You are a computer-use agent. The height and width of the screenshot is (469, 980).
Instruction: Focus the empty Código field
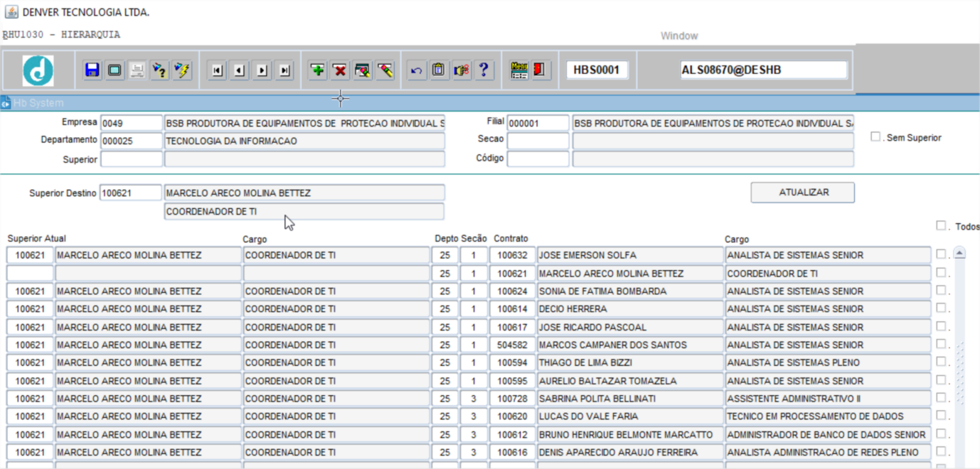point(538,158)
